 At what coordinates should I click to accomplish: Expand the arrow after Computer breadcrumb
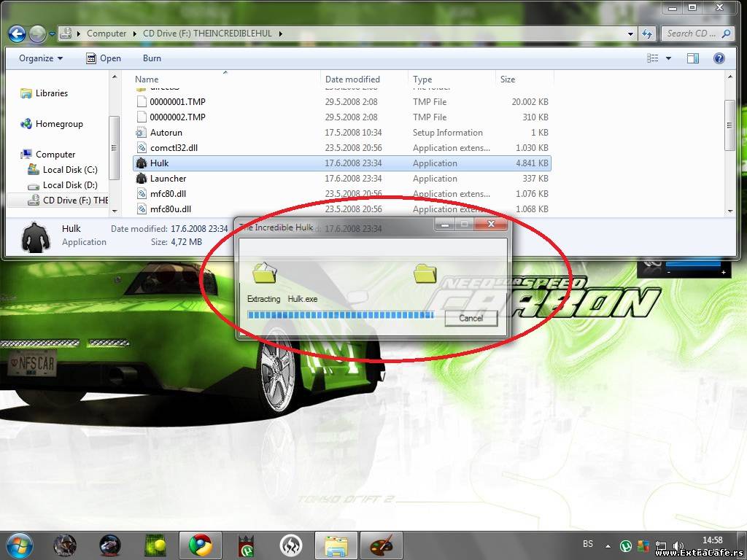click(134, 34)
